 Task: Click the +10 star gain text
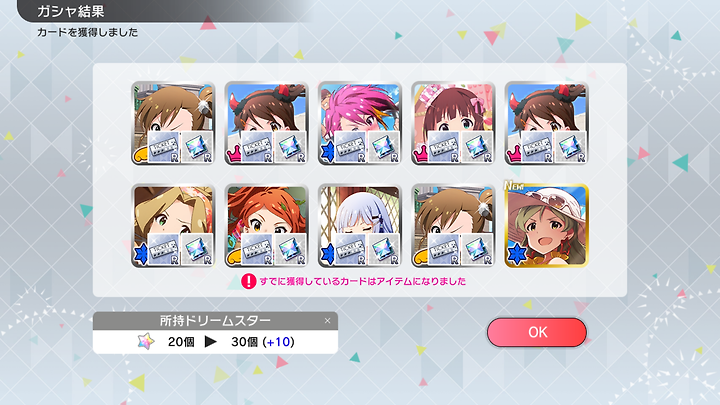(x=278, y=342)
